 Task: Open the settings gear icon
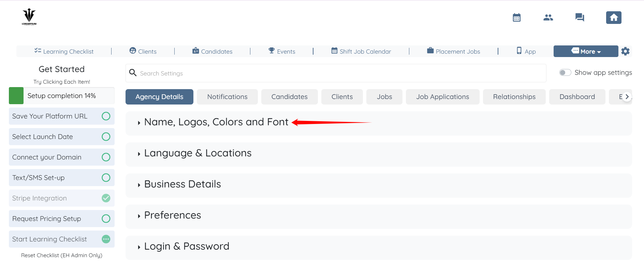625,51
